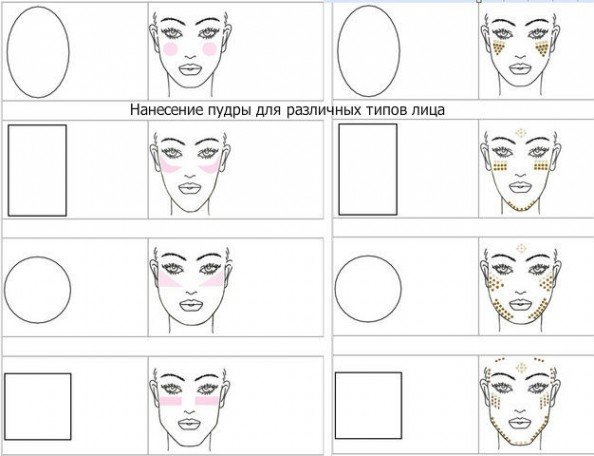
Task: Click the tall rectangle shape in the blush column
Action: point(38,170)
